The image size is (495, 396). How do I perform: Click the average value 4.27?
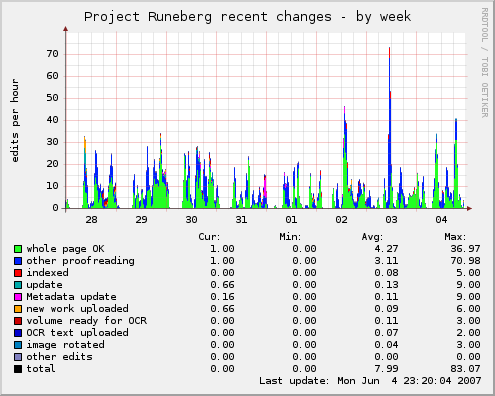[386, 249]
